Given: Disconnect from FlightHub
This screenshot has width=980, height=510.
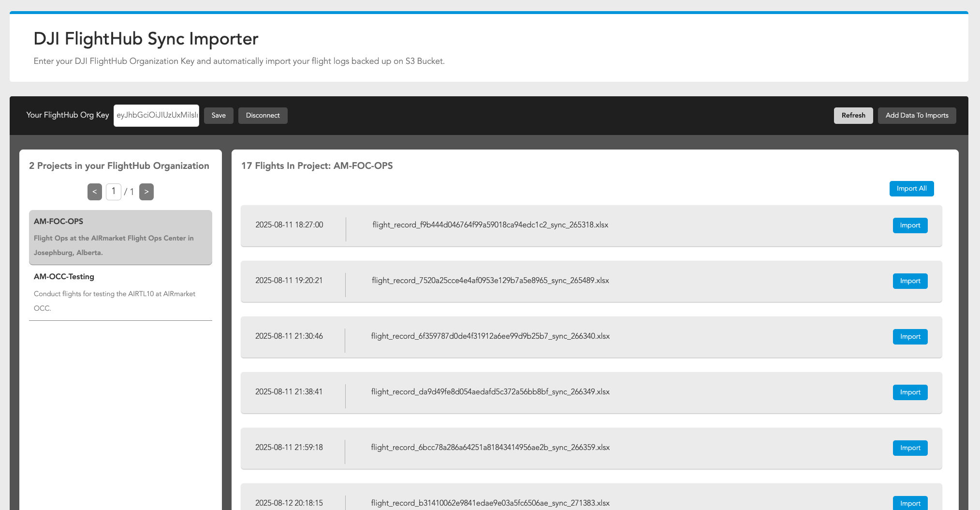Looking at the screenshot, I should (263, 116).
